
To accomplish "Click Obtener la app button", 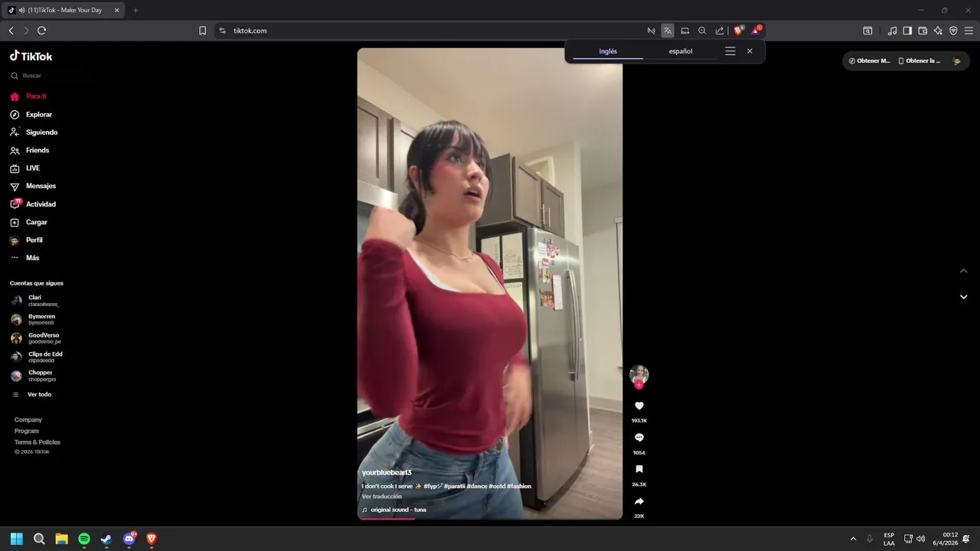I will tap(920, 60).
